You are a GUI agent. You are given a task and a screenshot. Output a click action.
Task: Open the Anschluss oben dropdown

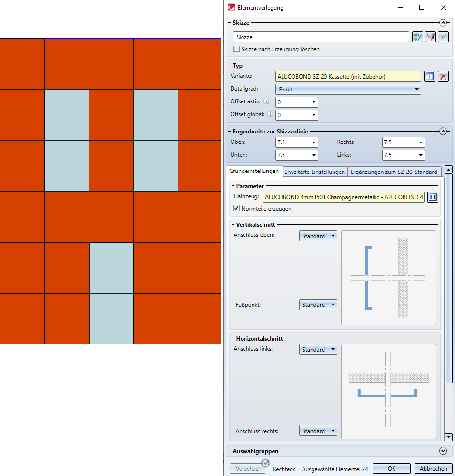click(318, 236)
